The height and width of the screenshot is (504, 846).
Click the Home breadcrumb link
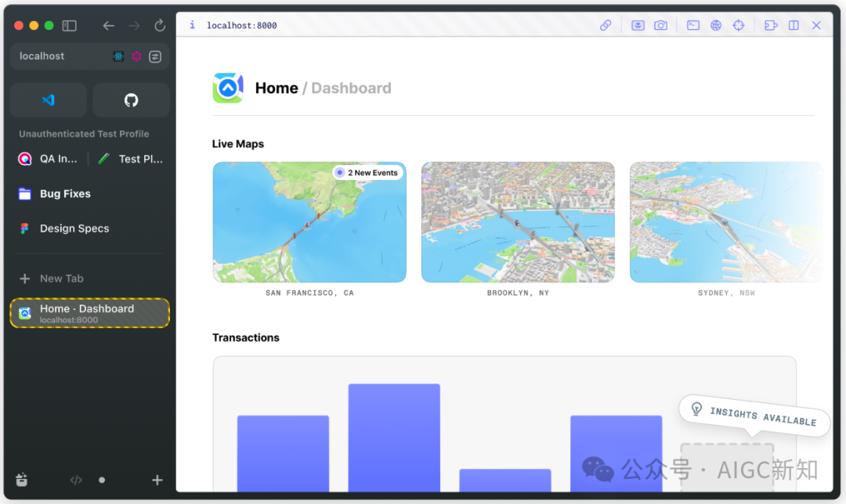pyautogui.click(x=277, y=88)
